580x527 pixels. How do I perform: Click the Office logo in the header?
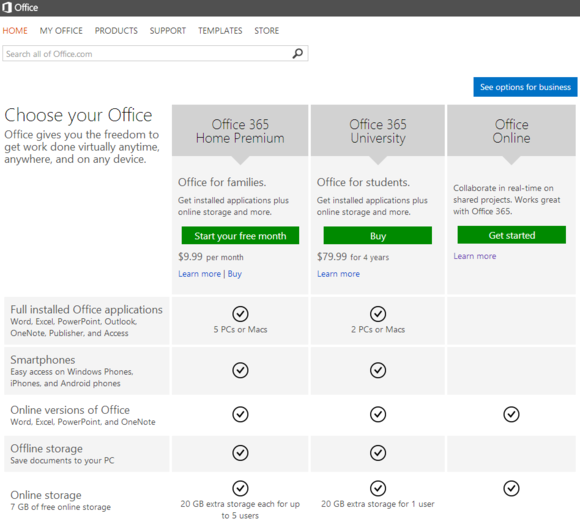20,7
